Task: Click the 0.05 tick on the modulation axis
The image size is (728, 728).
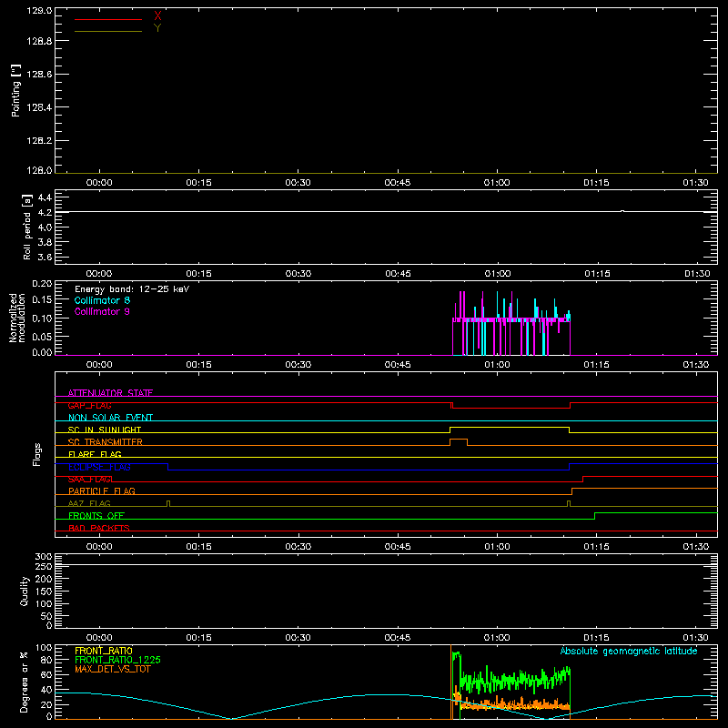Action: 42,336
